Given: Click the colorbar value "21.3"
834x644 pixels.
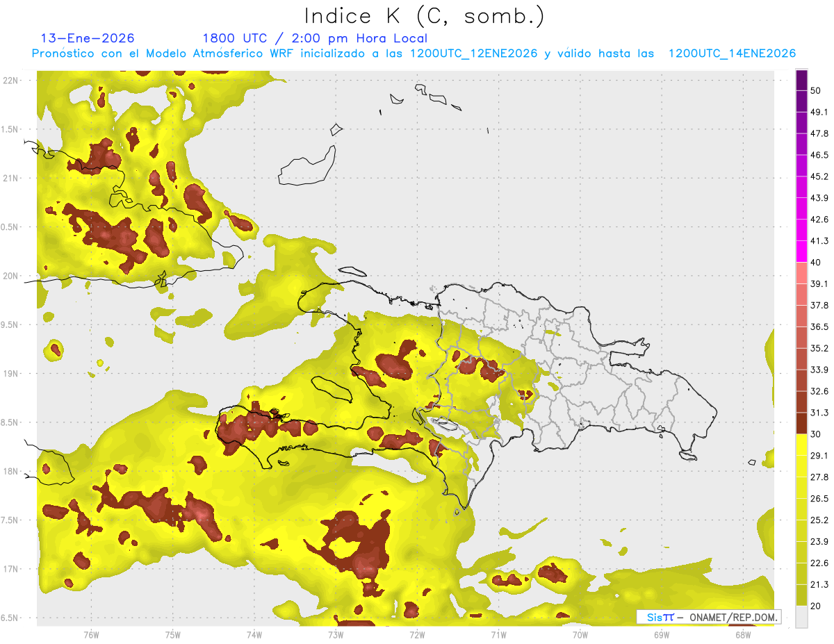Looking at the screenshot, I should pos(819,585).
